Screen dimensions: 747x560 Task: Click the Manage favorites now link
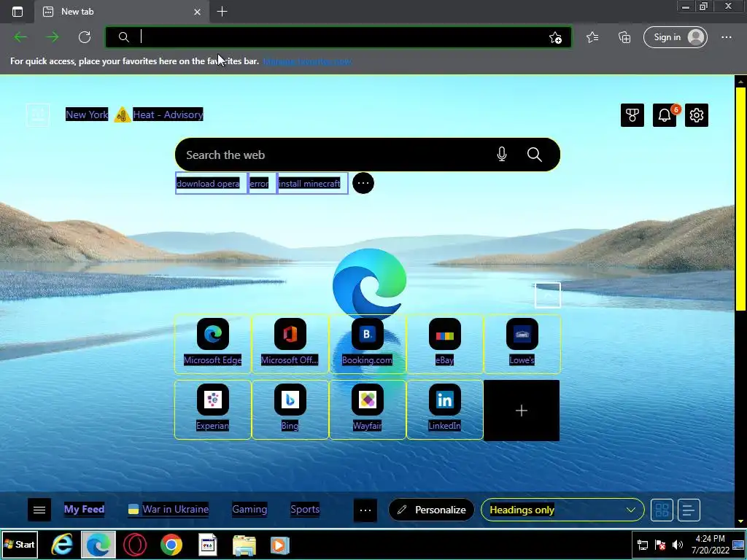pos(308,61)
